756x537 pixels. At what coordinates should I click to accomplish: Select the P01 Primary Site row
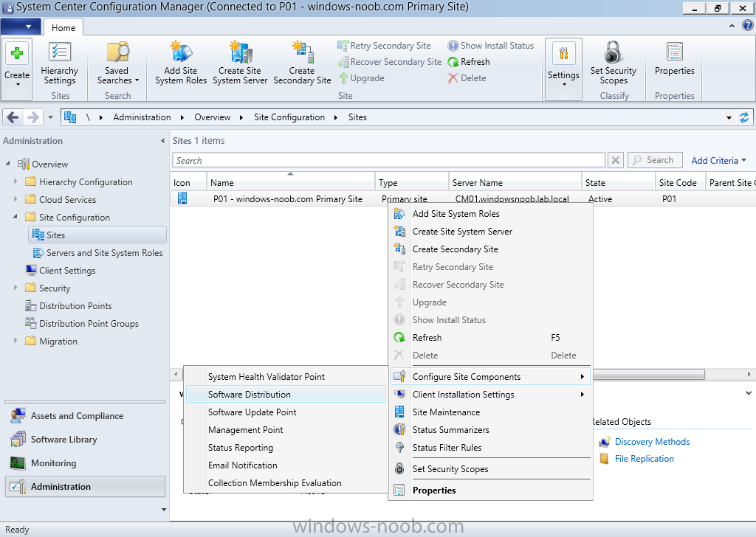click(x=463, y=199)
